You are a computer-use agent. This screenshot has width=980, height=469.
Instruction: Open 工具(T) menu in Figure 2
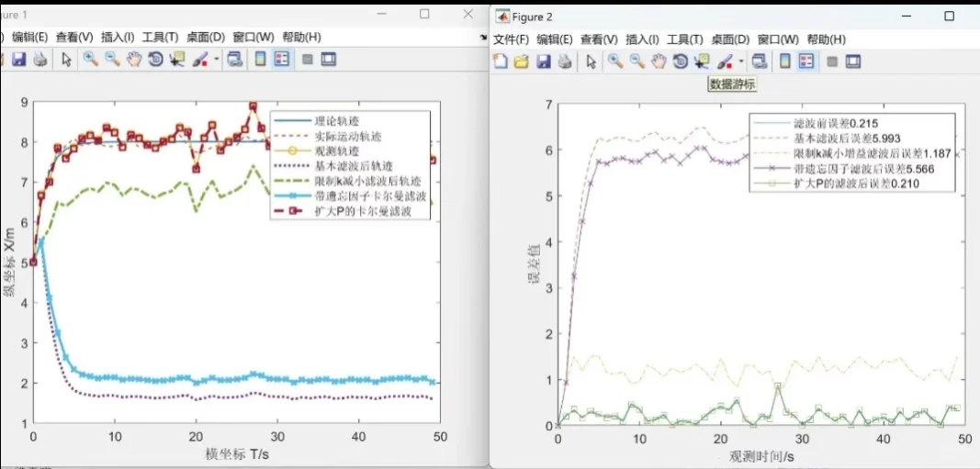coord(685,39)
